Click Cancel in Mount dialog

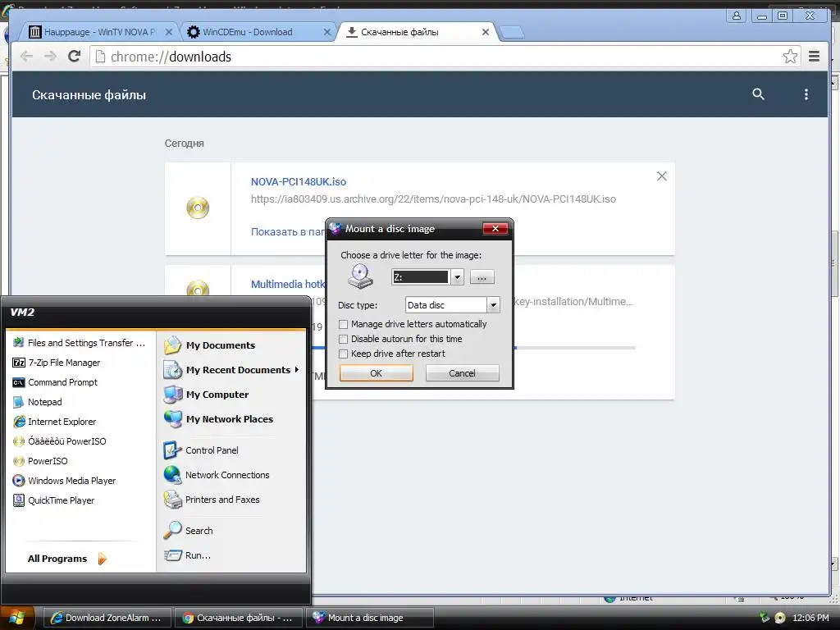tap(462, 373)
